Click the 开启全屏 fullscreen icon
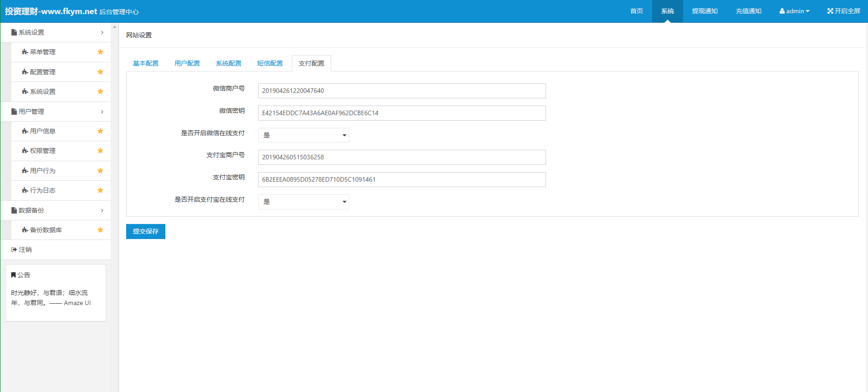 (830, 11)
